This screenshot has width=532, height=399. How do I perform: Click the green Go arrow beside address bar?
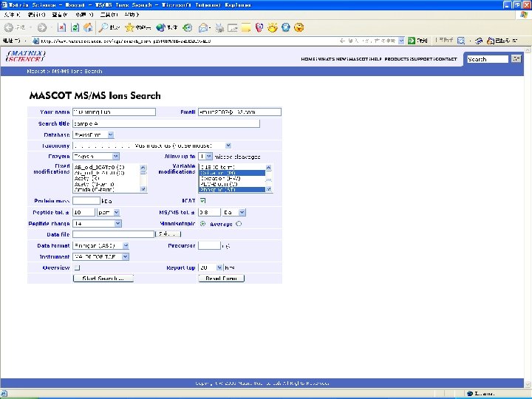[x=412, y=41]
